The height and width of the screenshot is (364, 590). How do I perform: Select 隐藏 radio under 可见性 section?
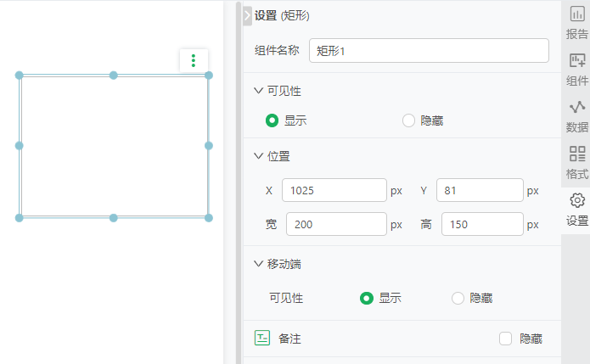pyautogui.click(x=408, y=120)
